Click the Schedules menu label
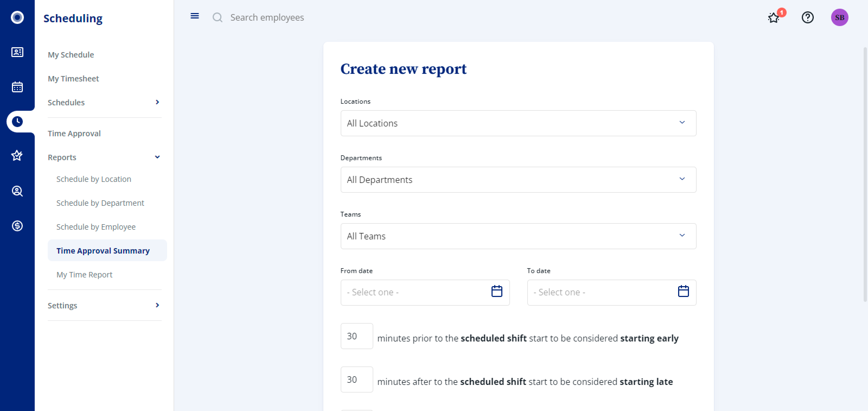868x411 pixels. tap(66, 103)
